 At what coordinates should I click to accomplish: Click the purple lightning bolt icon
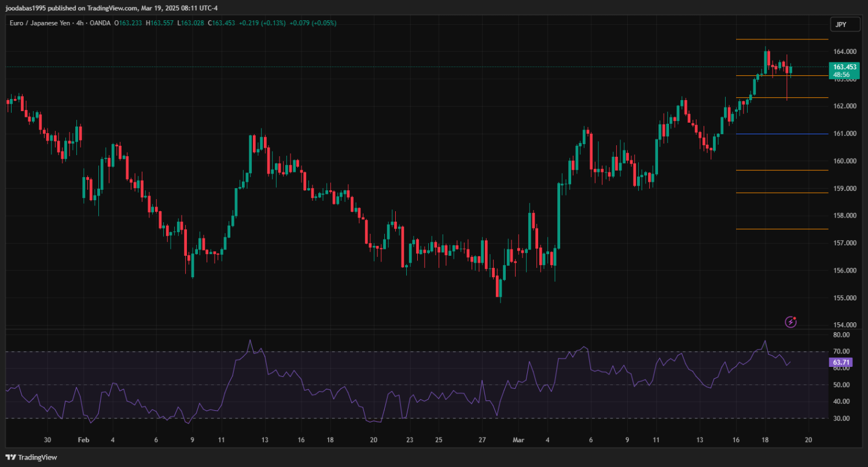tap(790, 322)
